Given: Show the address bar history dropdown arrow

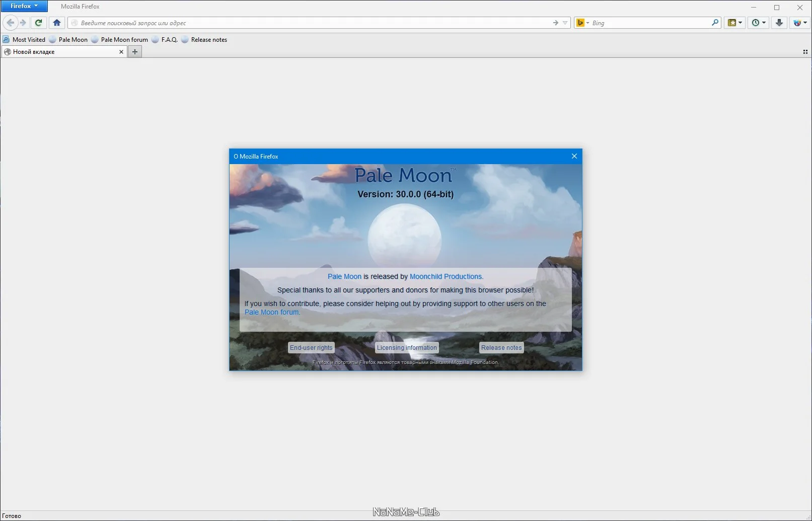Looking at the screenshot, I should 565,23.
